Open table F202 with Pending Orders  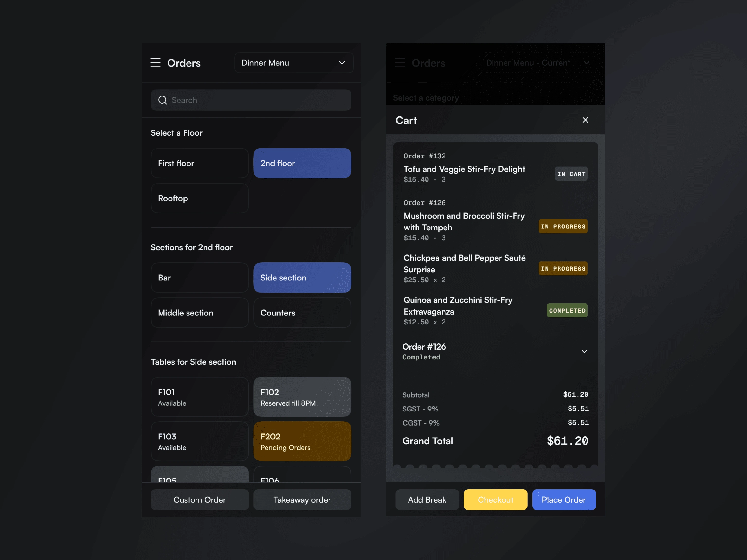(302, 441)
